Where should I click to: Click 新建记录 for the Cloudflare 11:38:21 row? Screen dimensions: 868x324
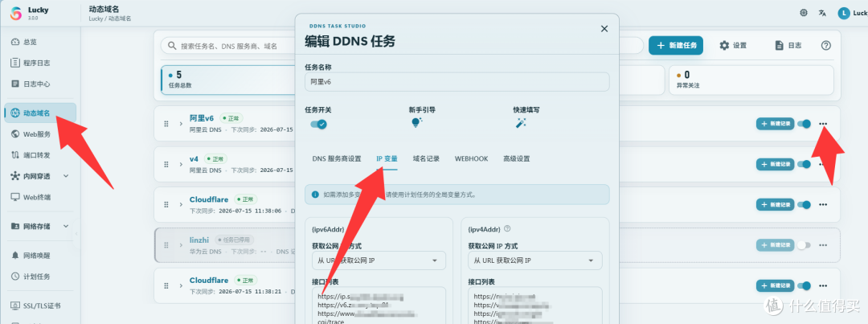pyautogui.click(x=775, y=285)
